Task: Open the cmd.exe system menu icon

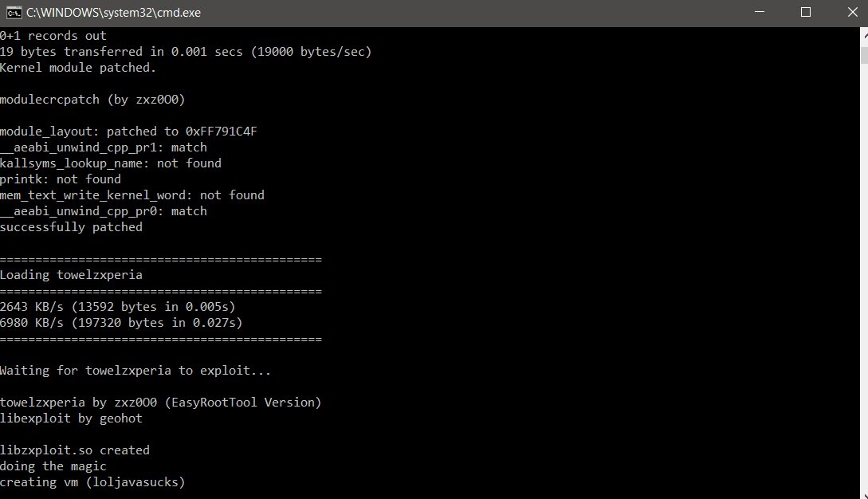Action: 14,12
